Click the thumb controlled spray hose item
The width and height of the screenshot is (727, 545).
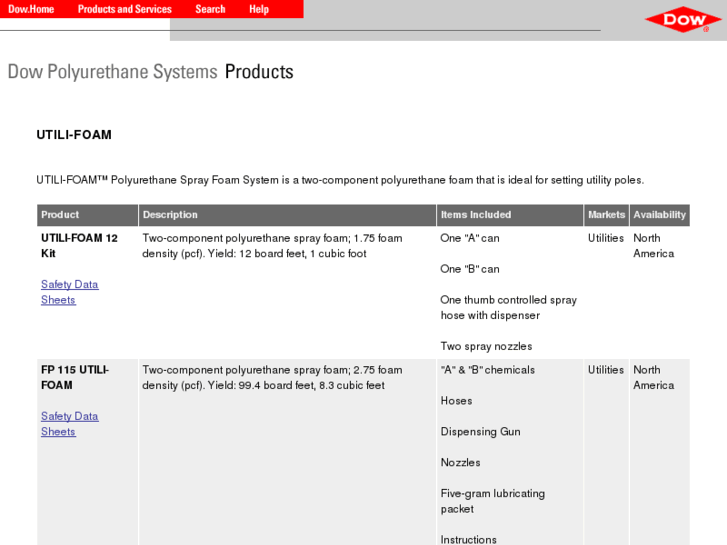point(509,308)
